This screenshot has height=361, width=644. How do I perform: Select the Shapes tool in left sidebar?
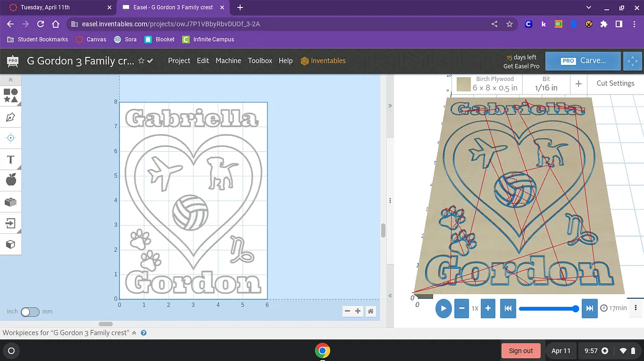pos(11,95)
